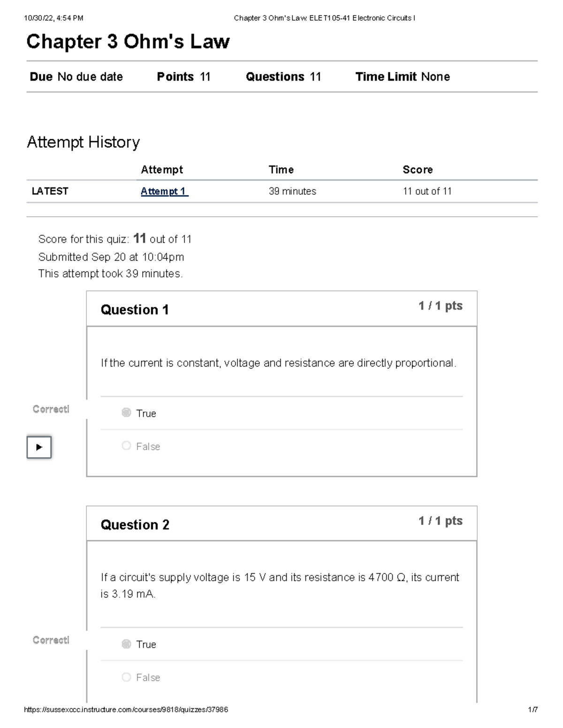Screen dimensions: 563x728
Task: Click the Question 2 header
Action: 135,525
